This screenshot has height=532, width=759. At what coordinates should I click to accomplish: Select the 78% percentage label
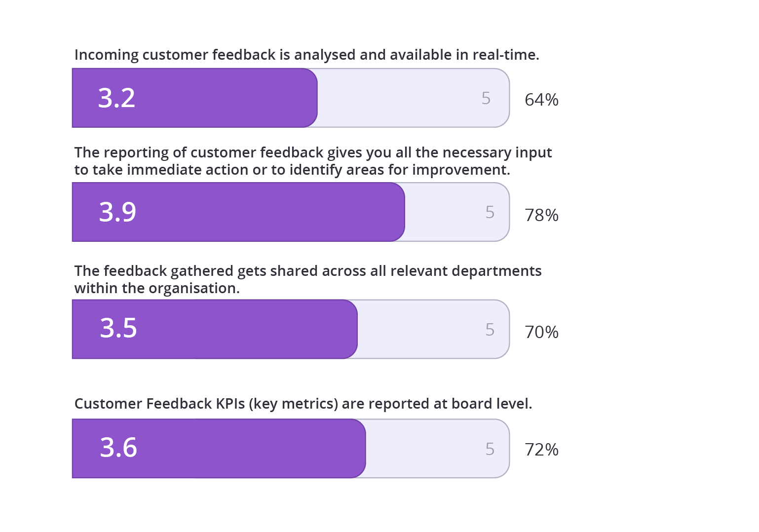tap(541, 215)
